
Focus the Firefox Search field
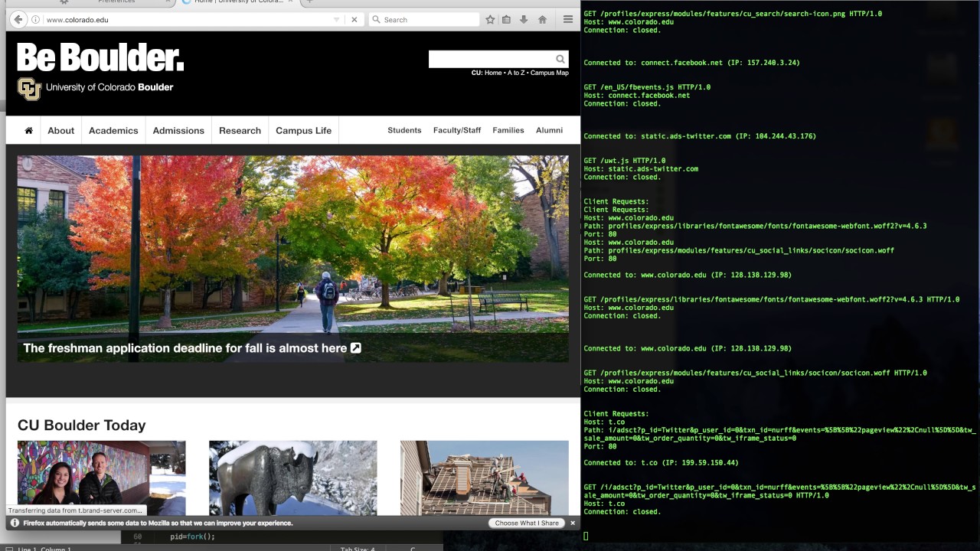423,19
